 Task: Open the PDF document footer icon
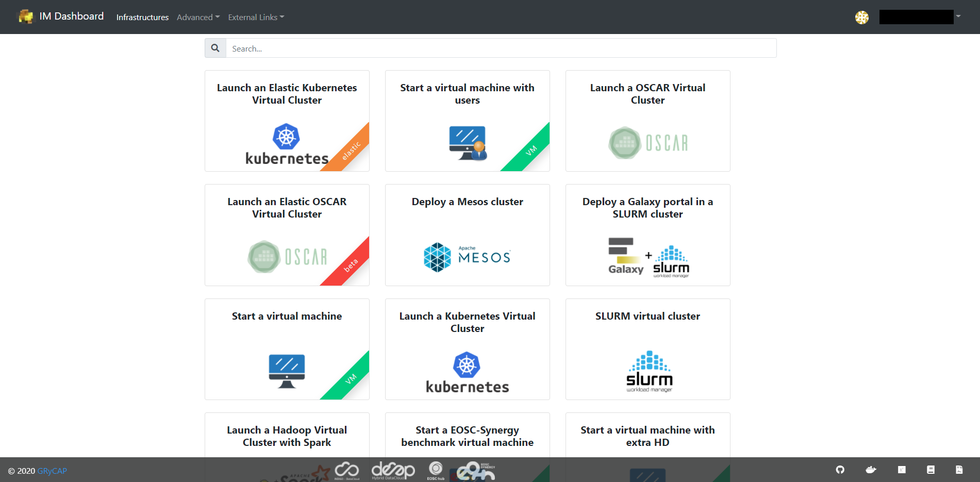point(959,470)
